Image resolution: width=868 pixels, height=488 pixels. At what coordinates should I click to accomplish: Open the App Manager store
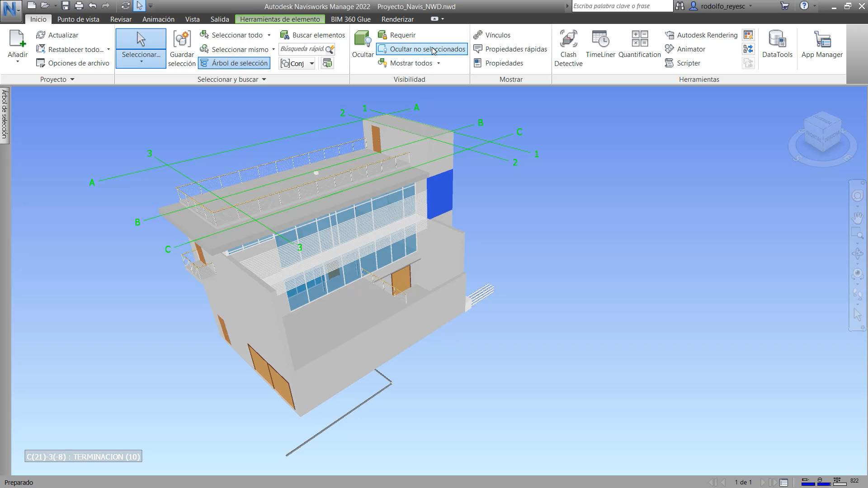(x=821, y=45)
